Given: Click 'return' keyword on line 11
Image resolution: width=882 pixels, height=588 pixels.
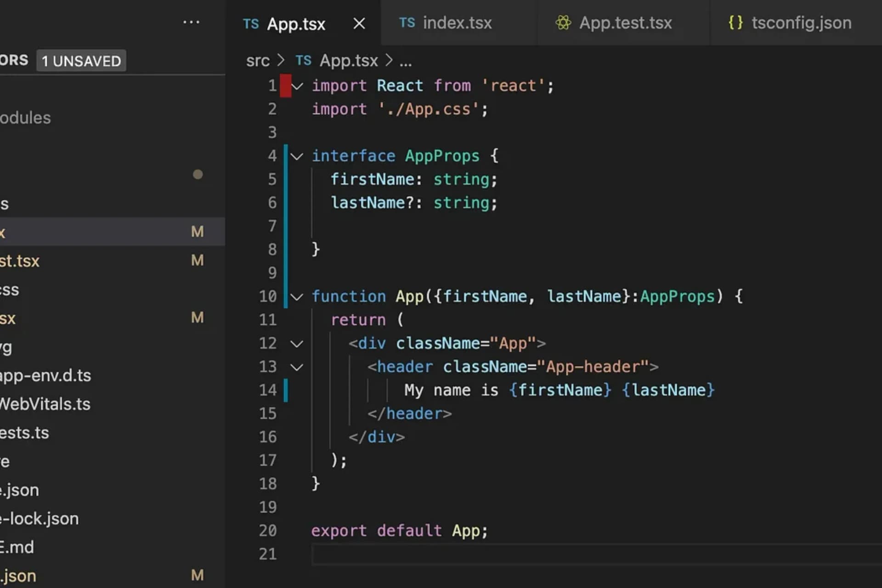Looking at the screenshot, I should [x=358, y=320].
